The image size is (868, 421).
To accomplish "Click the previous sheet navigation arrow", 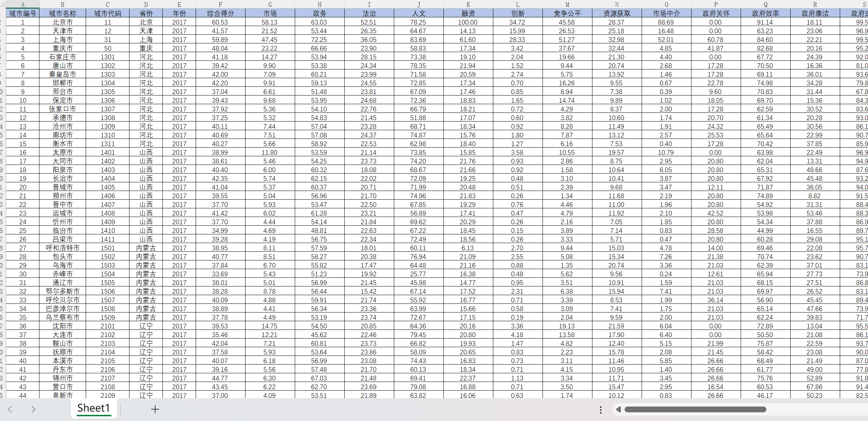I will [x=10, y=409].
